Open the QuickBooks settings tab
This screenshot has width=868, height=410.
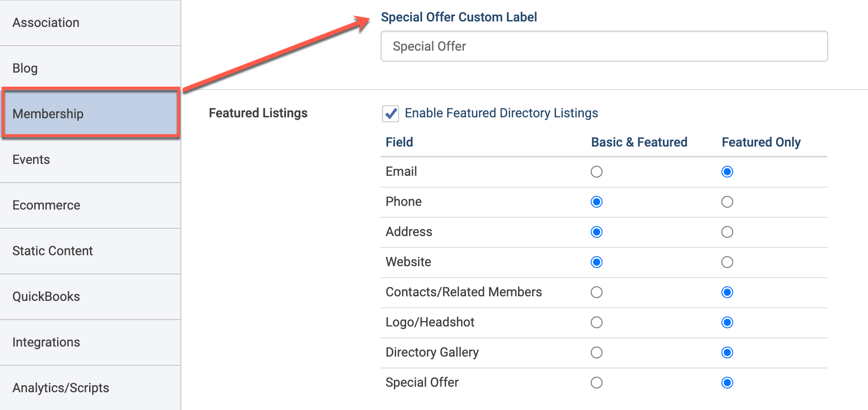[90, 297]
